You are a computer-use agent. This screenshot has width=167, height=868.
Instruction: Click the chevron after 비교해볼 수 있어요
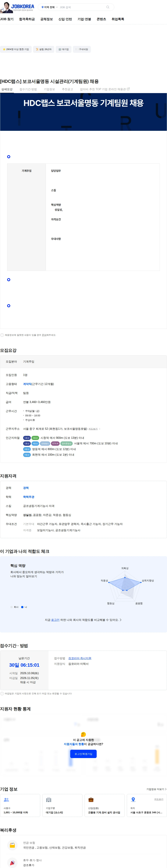121,620
